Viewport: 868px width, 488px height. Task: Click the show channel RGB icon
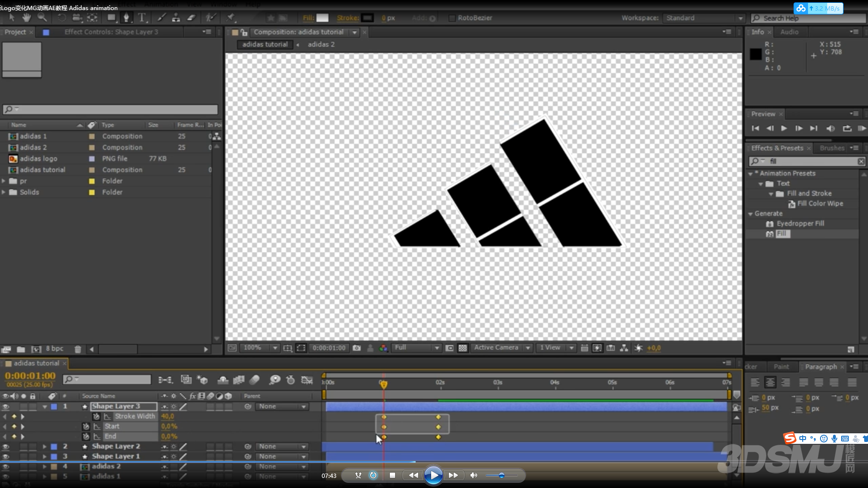(384, 348)
